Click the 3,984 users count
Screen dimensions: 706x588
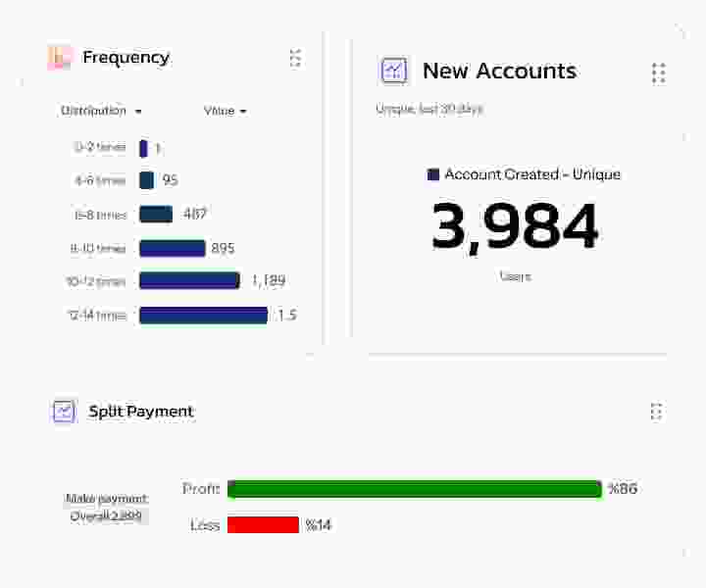515,227
